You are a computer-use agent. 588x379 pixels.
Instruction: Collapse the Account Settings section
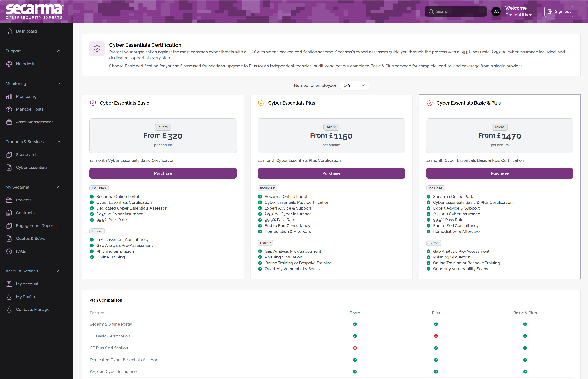pos(59,271)
